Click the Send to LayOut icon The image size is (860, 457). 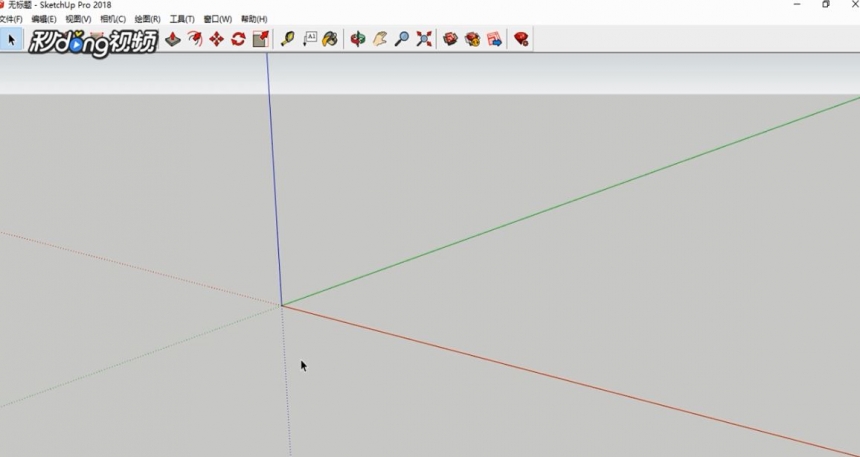pyautogui.click(x=494, y=39)
